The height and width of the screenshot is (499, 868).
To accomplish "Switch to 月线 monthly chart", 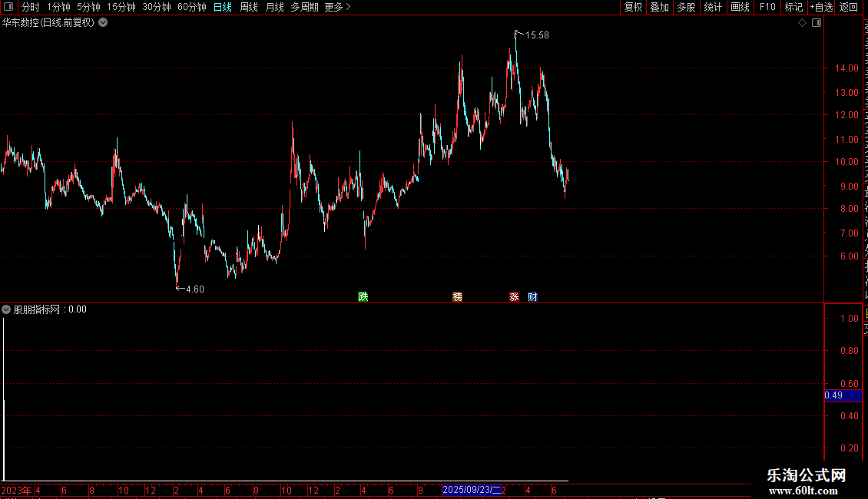I will (x=274, y=7).
